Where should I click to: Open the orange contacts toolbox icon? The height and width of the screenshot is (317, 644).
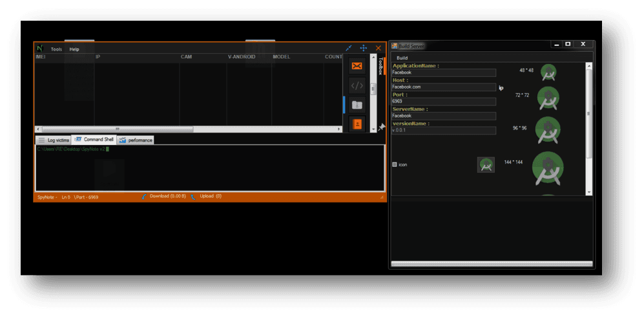(357, 124)
